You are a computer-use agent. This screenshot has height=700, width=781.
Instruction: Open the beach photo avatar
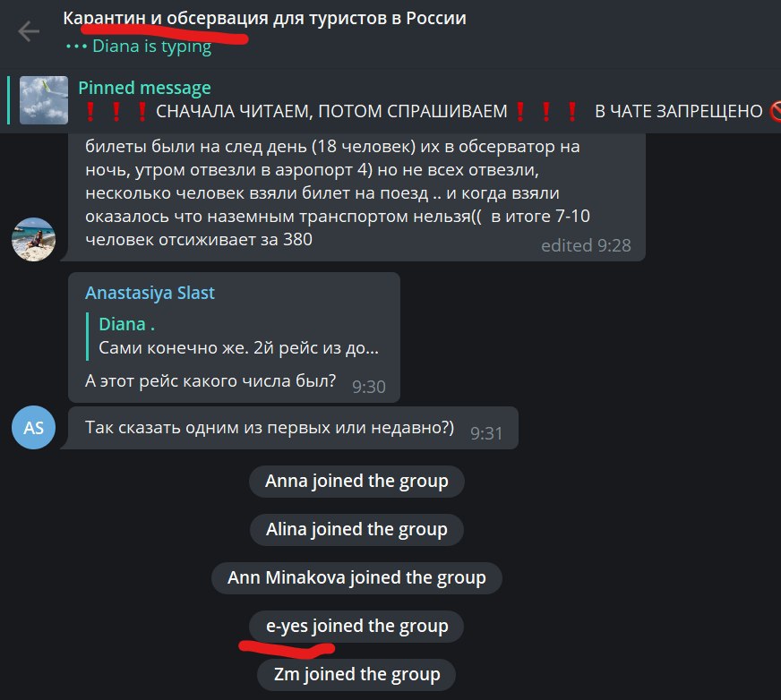tap(33, 240)
